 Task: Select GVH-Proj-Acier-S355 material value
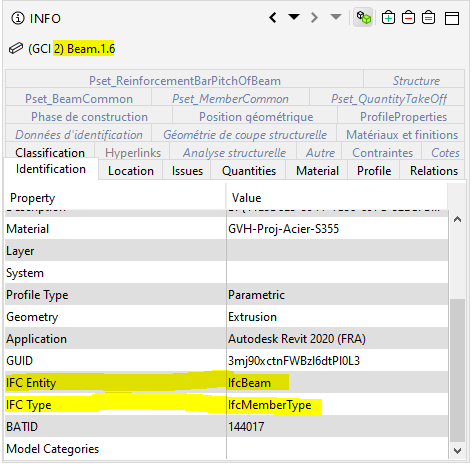(283, 229)
